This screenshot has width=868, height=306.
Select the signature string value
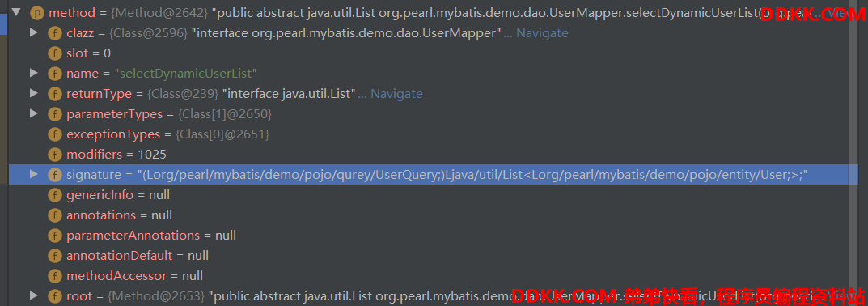coord(472,175)
